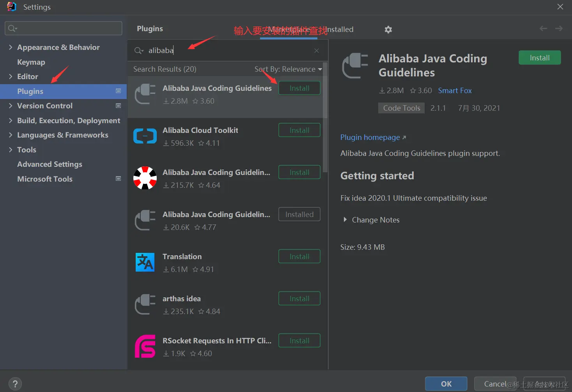Expand the Change Notes section
Screen dimensions: 572x392
click(x=345, y=220)
